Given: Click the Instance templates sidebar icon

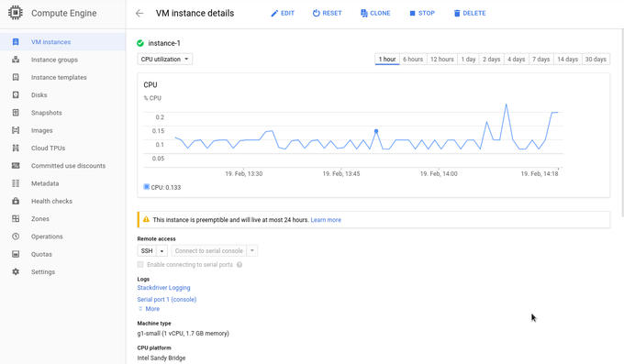Looking at the screenshot, I should [16, 77].
